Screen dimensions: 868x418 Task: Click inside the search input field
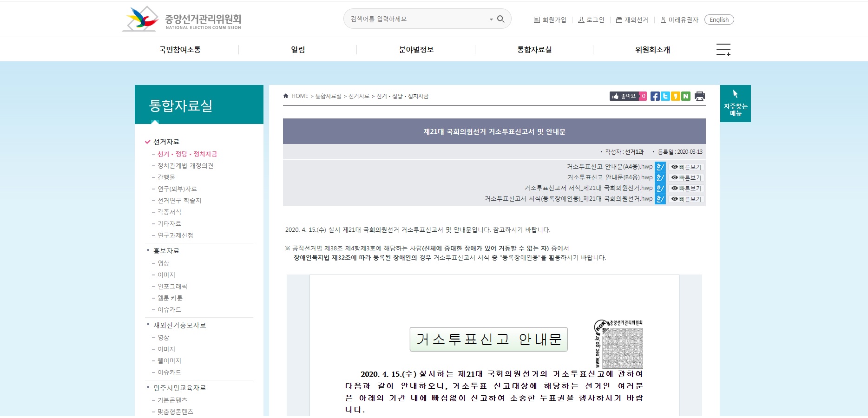pos(414,19)
